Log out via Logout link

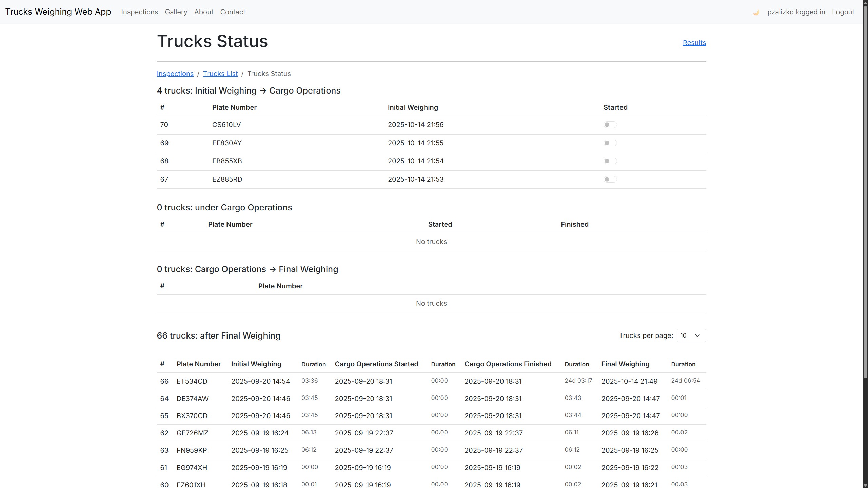843,12
